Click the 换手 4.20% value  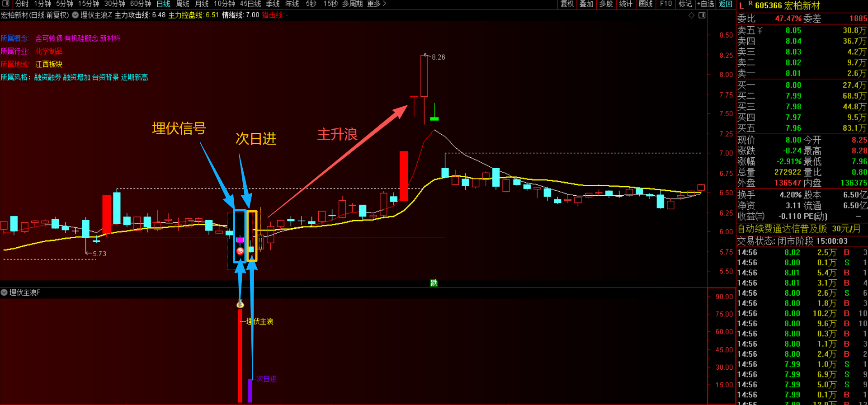coord(790,195)
